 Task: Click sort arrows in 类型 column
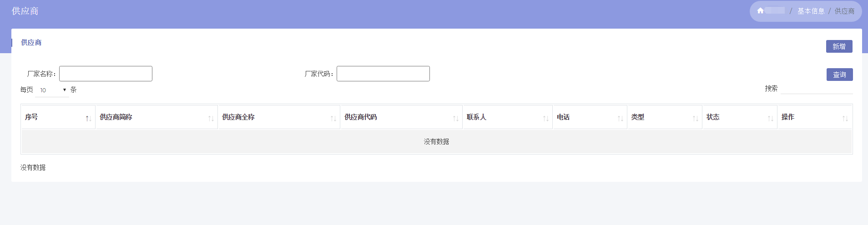point(695,118)
